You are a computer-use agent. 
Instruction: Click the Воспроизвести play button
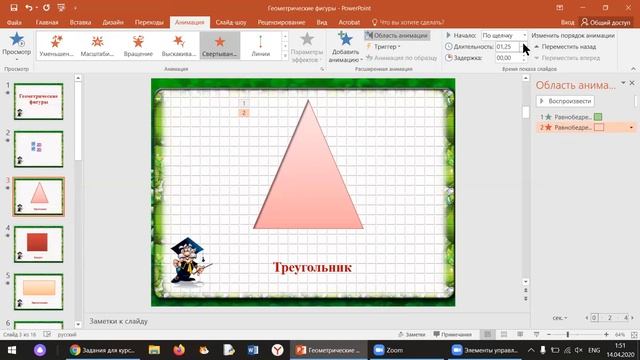565,101
